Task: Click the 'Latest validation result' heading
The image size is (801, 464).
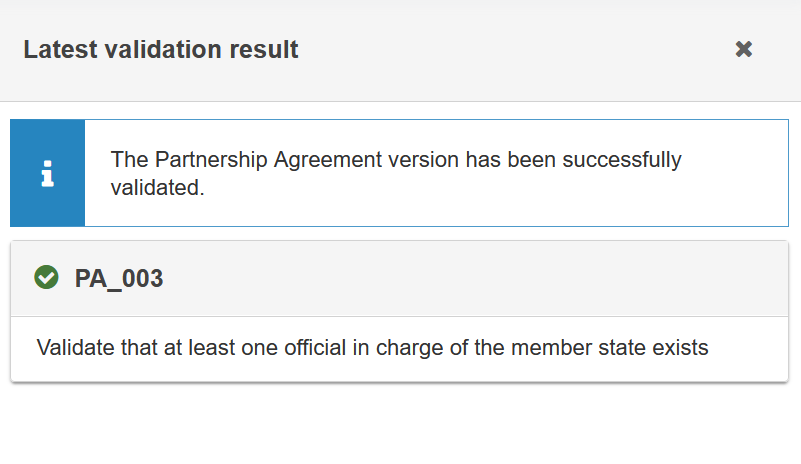Action: click(x=161, y=50)
